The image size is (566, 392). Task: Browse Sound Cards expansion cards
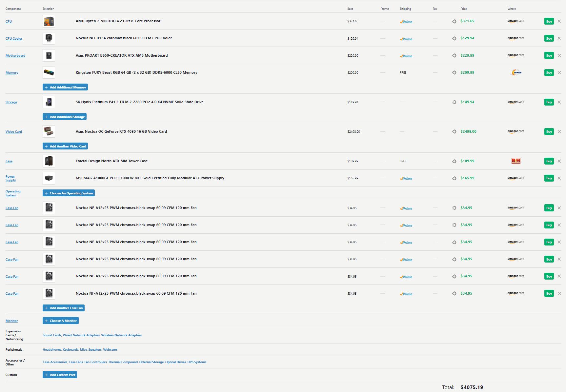tap(52, 335)
